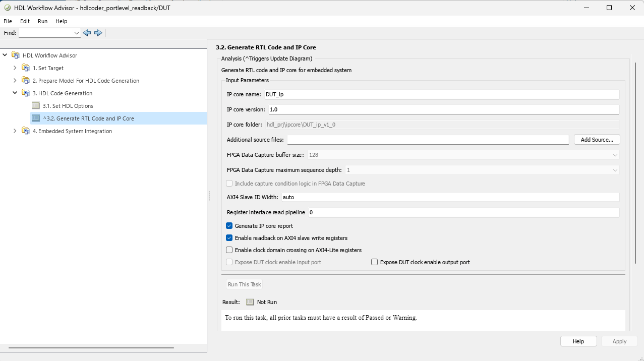Expand the 1. Set Target tree node

(x=15, y=68)
